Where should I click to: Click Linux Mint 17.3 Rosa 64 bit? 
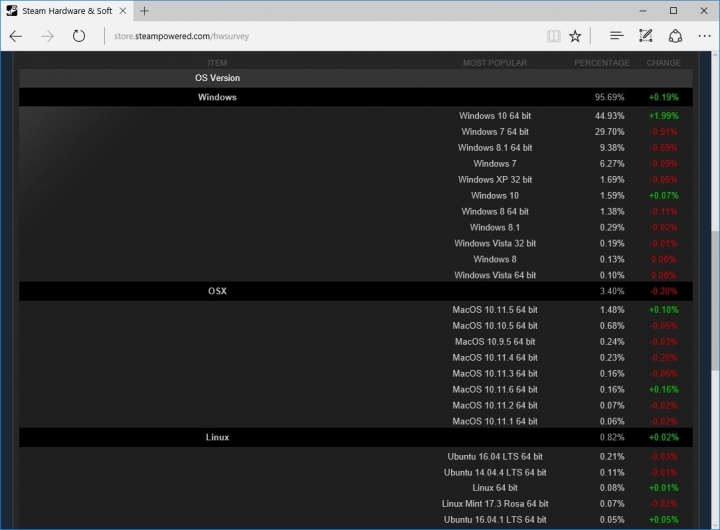coord(495,504)
